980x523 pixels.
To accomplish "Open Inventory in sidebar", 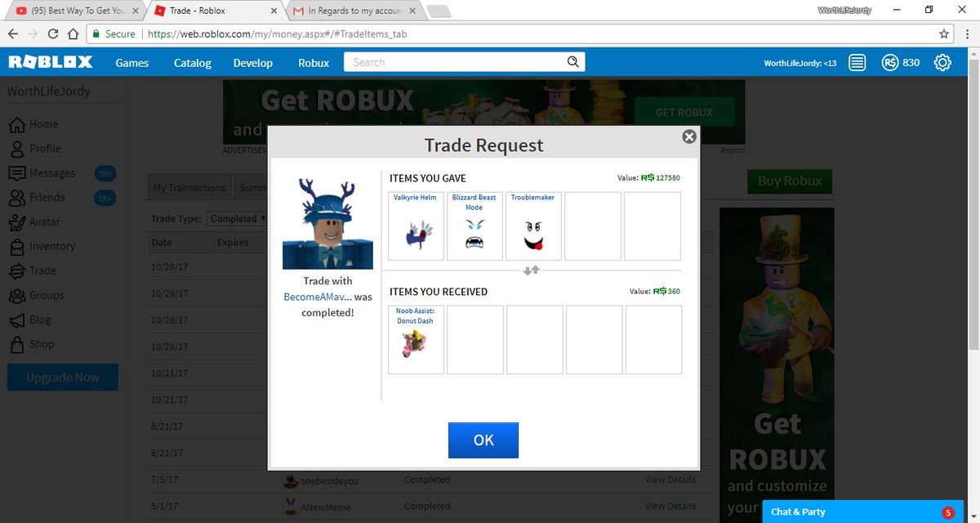I will (41, 247).
